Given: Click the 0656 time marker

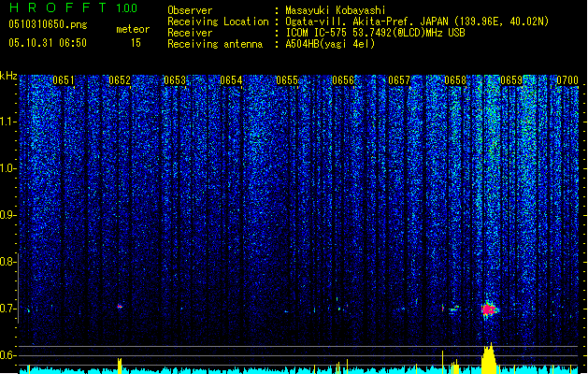Looking at the screenshot, I should (343, 80).
